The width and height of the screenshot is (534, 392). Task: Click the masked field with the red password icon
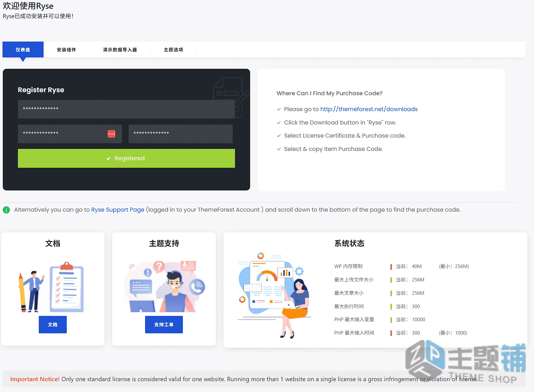pyautogui.click(x=70, y=134)
